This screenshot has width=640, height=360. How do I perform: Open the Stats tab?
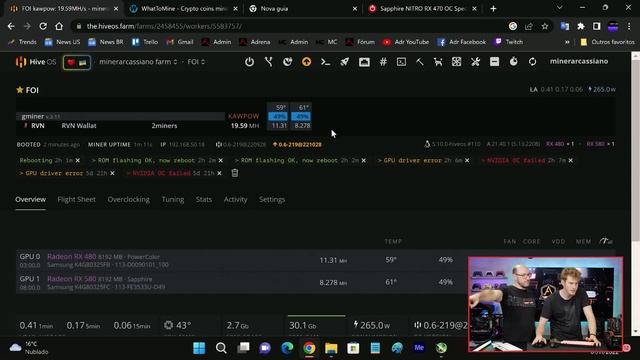[204, 200]
